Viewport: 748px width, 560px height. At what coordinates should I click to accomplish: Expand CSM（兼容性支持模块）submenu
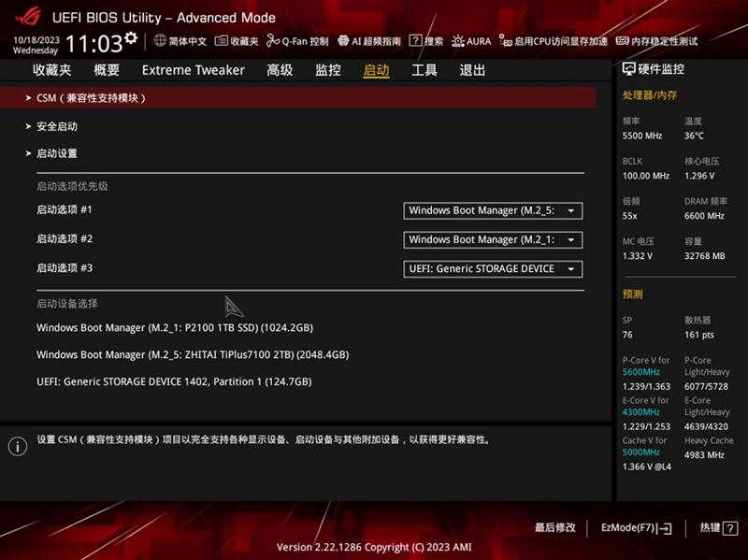(x=298, y=98)
